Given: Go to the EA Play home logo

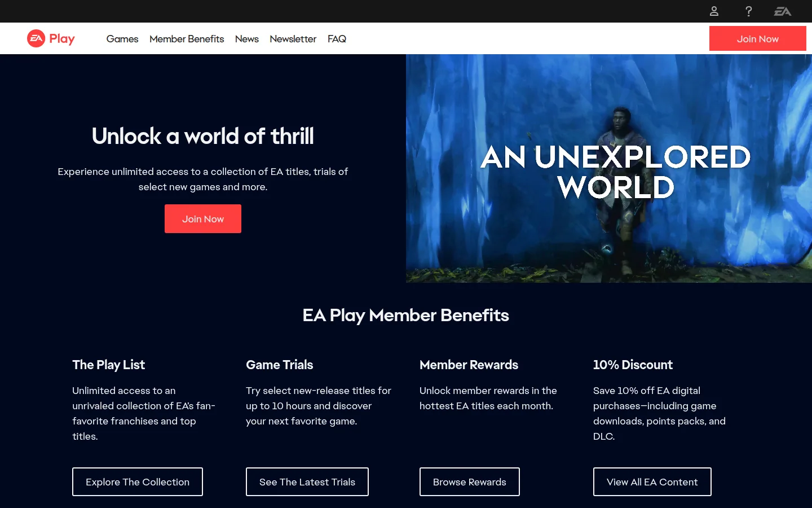Looking at the screenshot, I should [51, 38].
